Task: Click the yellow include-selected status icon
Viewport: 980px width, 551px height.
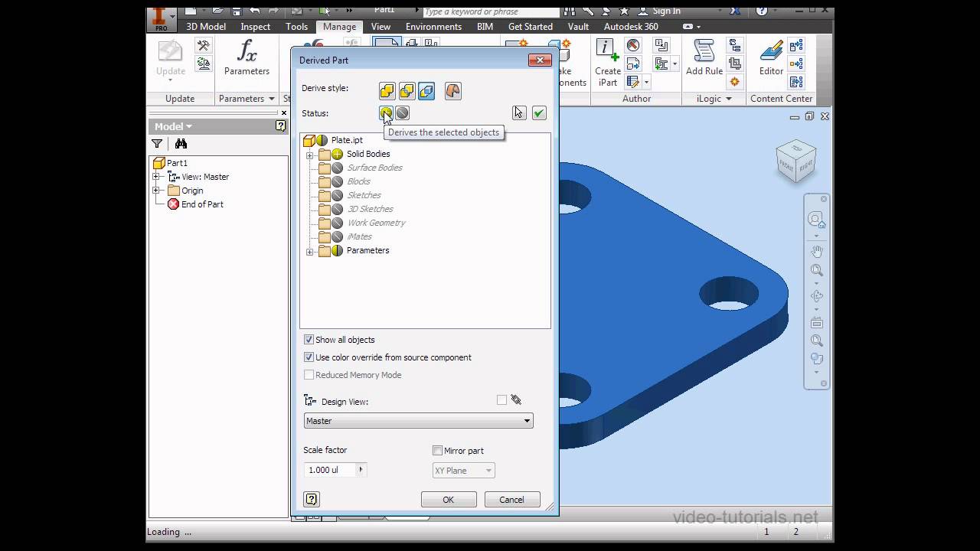Action: (x=386, y=113)
